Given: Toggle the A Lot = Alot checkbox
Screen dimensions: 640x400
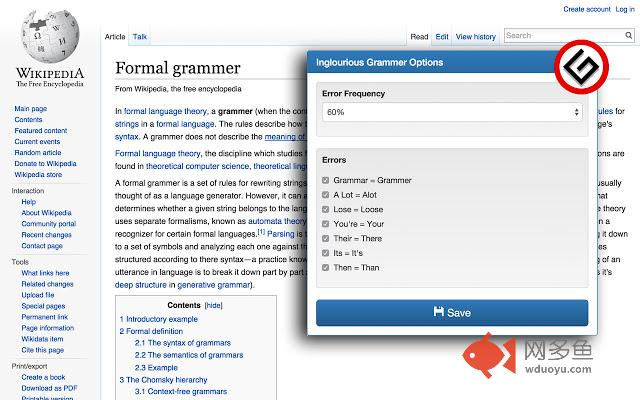Looking at the screenshot, I should point(325,195).
